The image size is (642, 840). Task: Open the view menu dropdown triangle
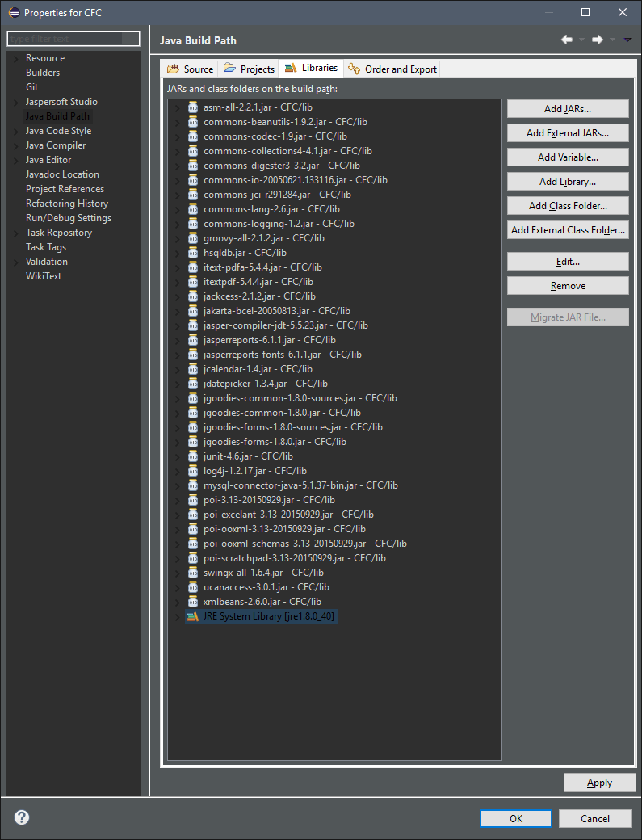coord(627,40)
